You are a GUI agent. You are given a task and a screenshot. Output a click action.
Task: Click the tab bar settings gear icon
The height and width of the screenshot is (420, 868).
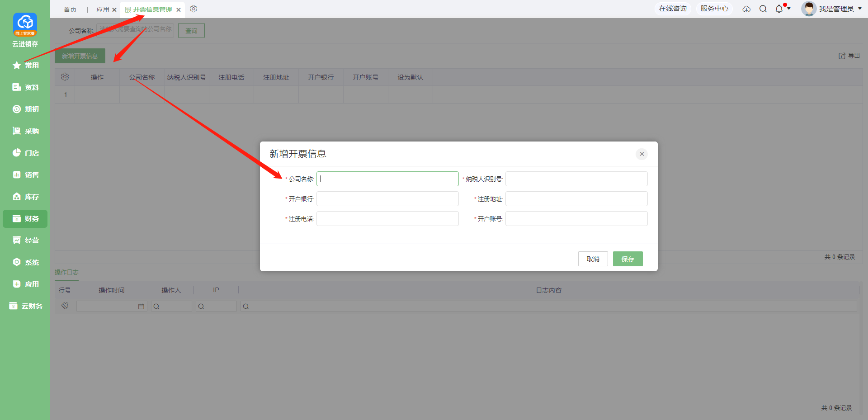point(193,9)
